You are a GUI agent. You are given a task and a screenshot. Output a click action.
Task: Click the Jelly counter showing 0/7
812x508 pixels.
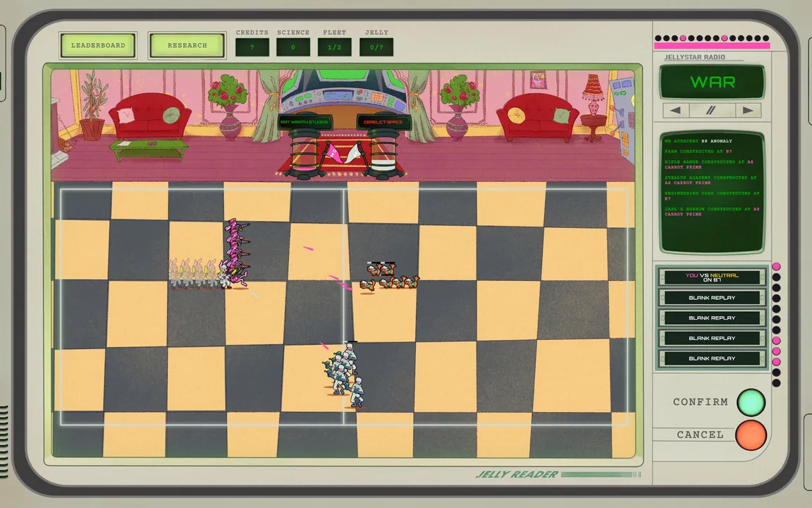pyautogui.click(x=376, y=47)
